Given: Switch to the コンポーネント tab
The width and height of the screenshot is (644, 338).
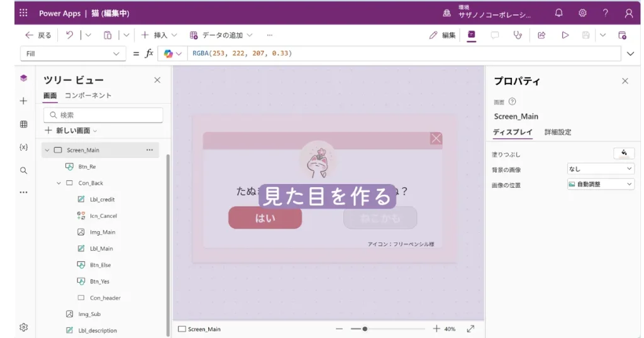Looking at the screenshot, I should pos(88,95).
